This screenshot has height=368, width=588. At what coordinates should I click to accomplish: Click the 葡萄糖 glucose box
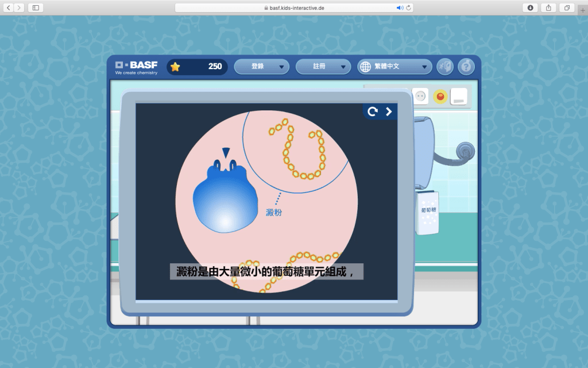click(428, 212)
